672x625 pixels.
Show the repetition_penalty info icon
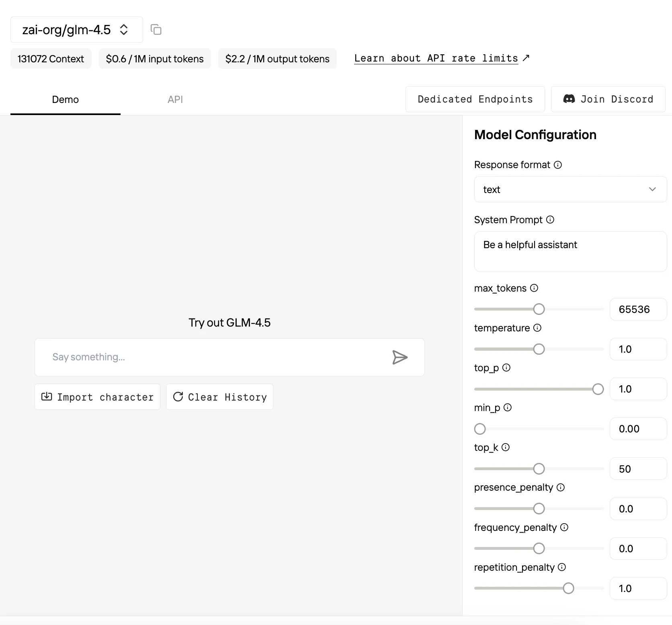[562, 567]
